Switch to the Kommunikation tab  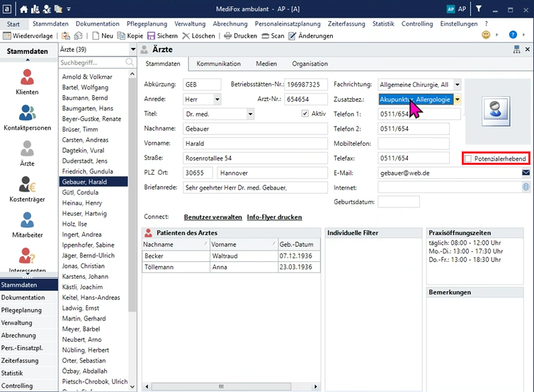pyautogui.click(x=218, y=64)
